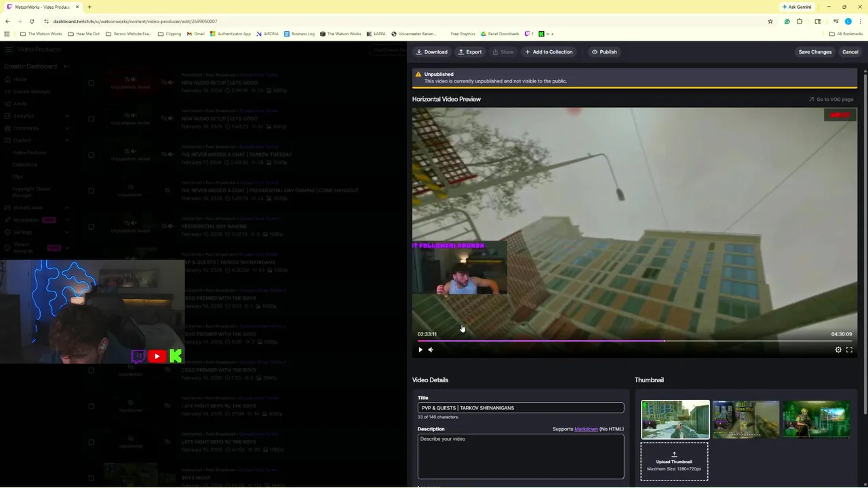Open the Hear Me Out bookmark folder
Image resolution: width=868 pixels, height=488 pixels.
[x=84, y=34]
